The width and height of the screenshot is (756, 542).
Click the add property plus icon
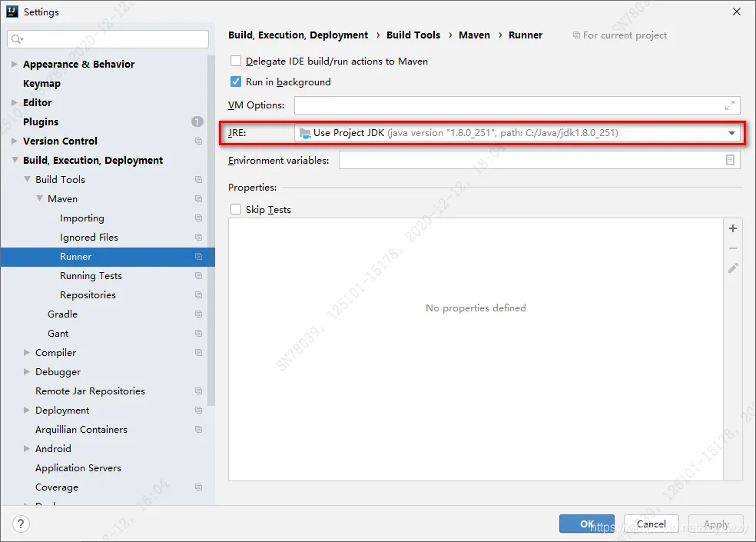coord(733,228)
